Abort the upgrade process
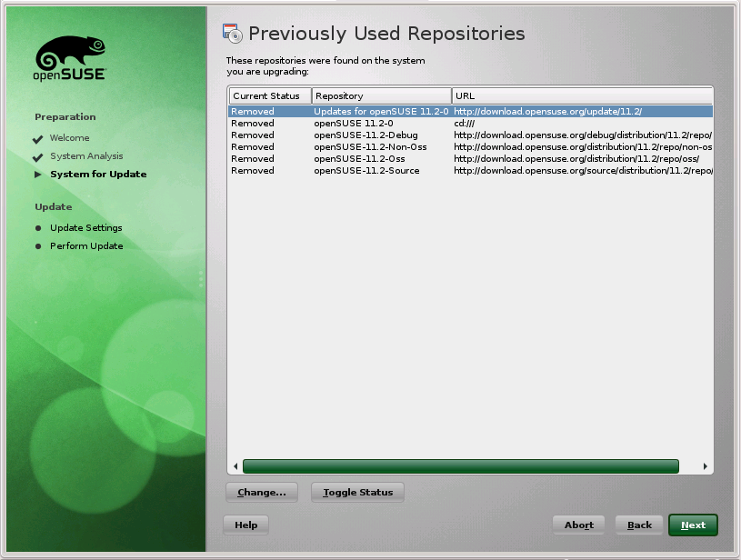 click(x=578, y=525)
